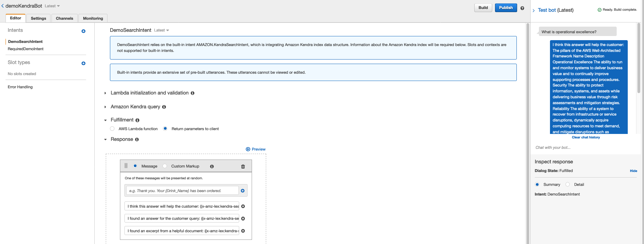Collapse the Test bot panel chevron
Screen dimensions: 644x244
pyautogui.click(x=534, y=10)
